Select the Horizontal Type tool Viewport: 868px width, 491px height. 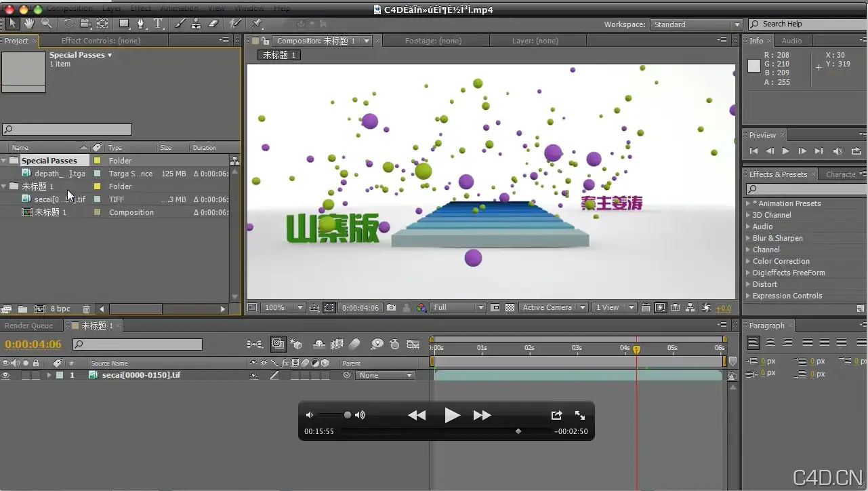click(x=158, y=23)
